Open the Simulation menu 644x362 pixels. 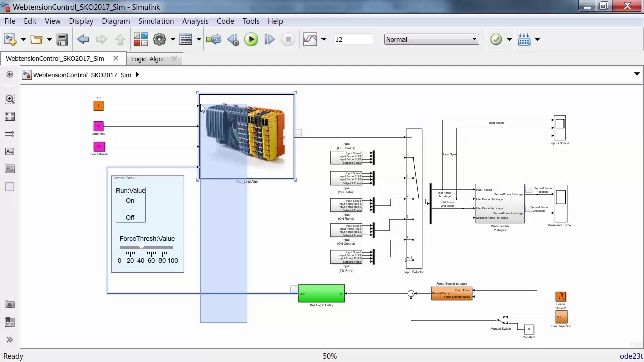coord(156,21)
